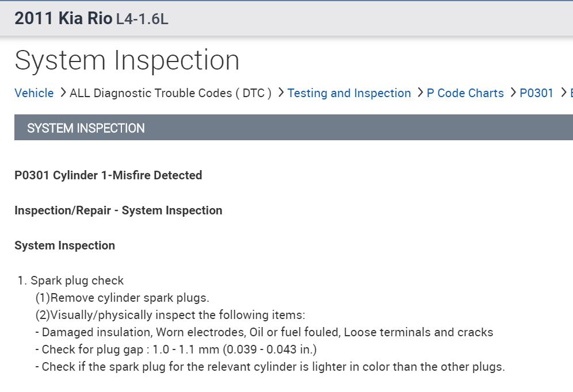This screenshot has height=392, width=573.
Task: Click the Remove cylinder spark plugs line
Action: tap(122, 298)
